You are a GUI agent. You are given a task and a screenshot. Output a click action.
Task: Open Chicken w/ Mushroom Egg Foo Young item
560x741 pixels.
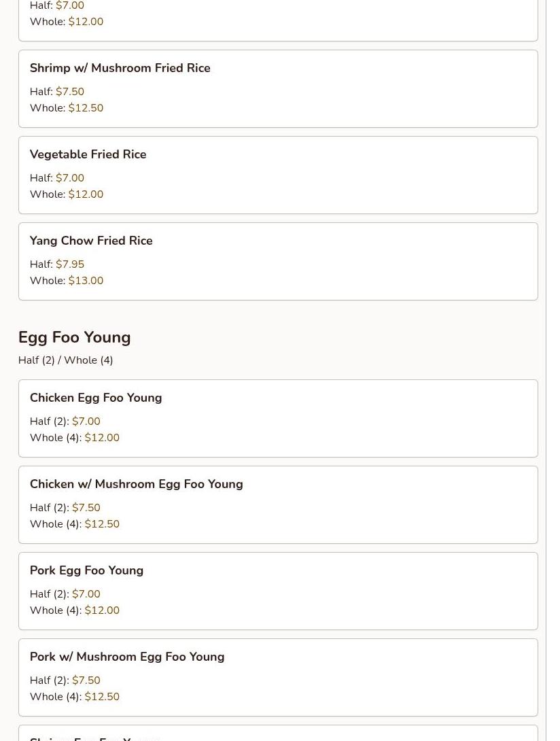136,484
